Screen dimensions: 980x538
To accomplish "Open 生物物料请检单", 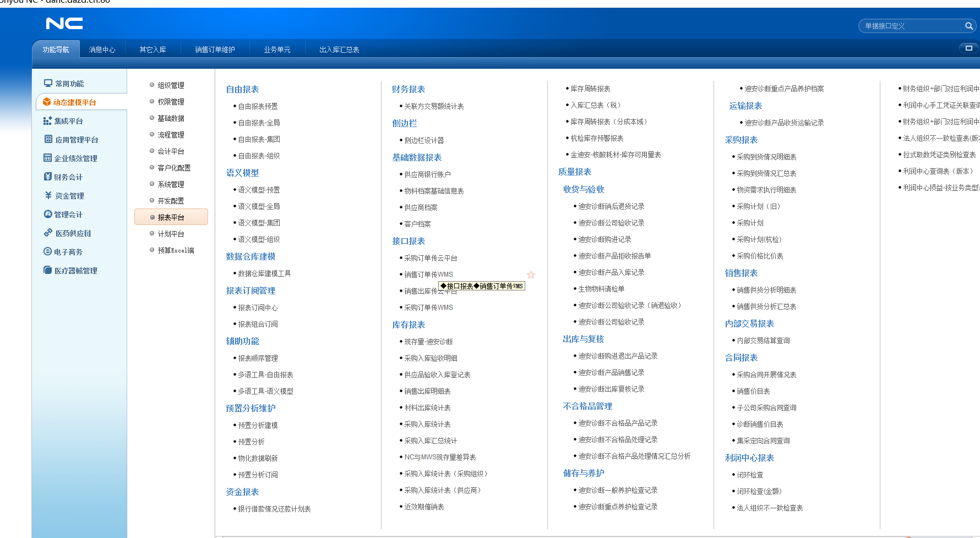I will point(601,289).
